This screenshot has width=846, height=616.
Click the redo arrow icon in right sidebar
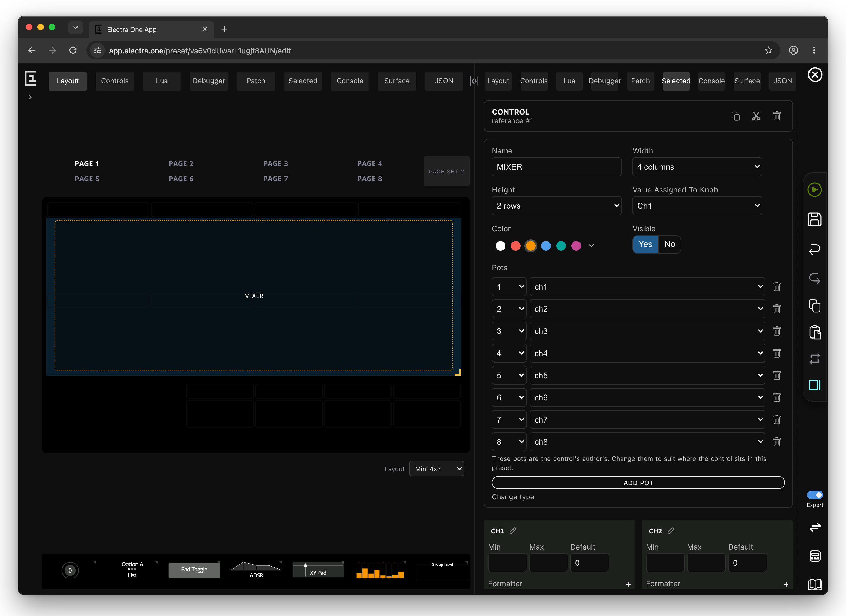814,279
